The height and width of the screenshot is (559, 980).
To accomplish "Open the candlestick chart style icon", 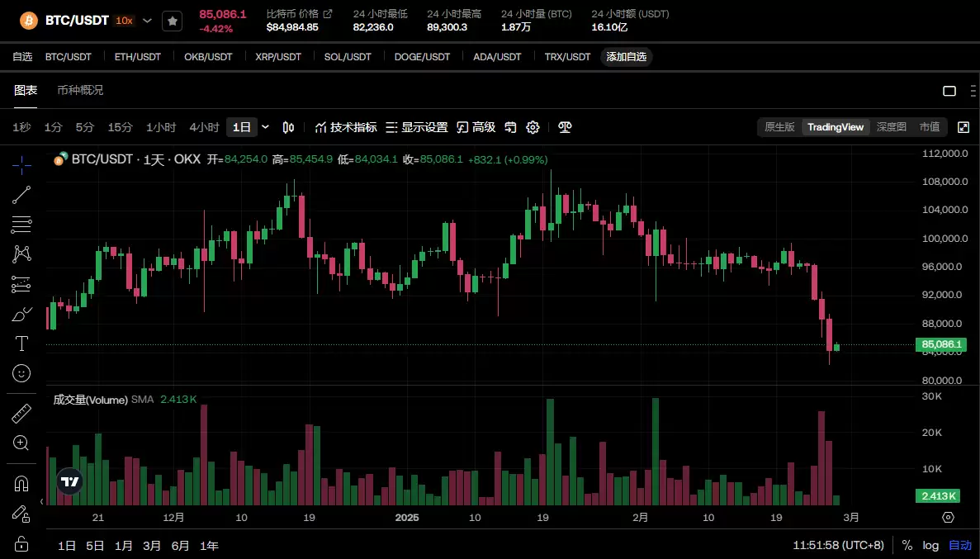I will (x=288, y=127).
